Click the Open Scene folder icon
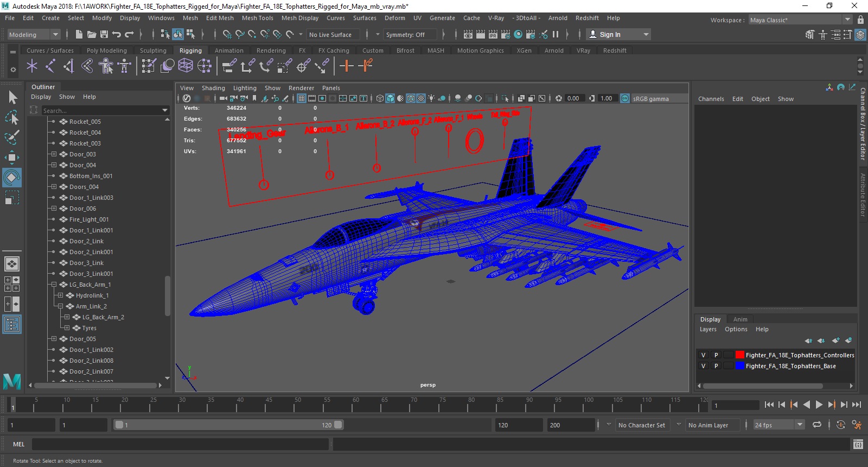Viewport: 868px width, 467px height. (x=92, y=34)
